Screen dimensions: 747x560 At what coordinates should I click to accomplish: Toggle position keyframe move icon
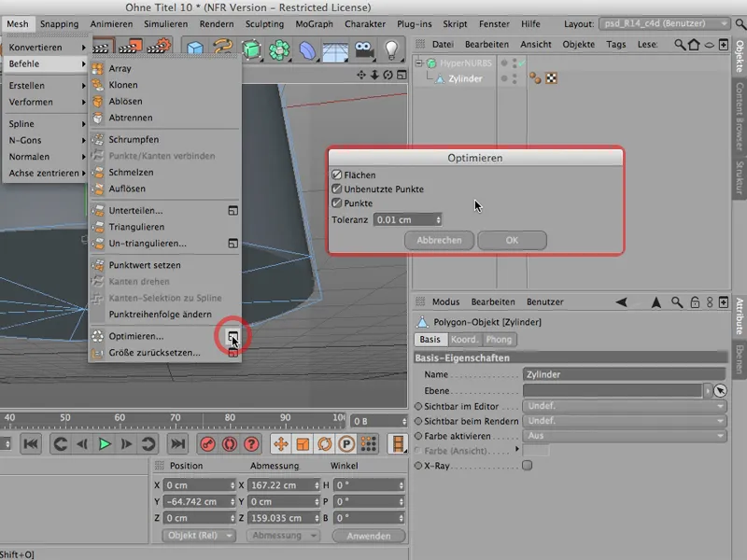click(281, 444)
